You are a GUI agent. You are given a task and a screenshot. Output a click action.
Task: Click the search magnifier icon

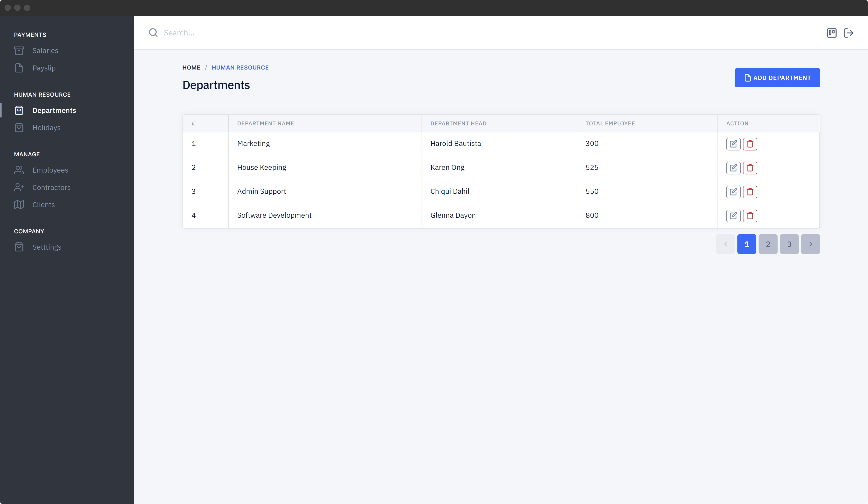click(153, 33)
